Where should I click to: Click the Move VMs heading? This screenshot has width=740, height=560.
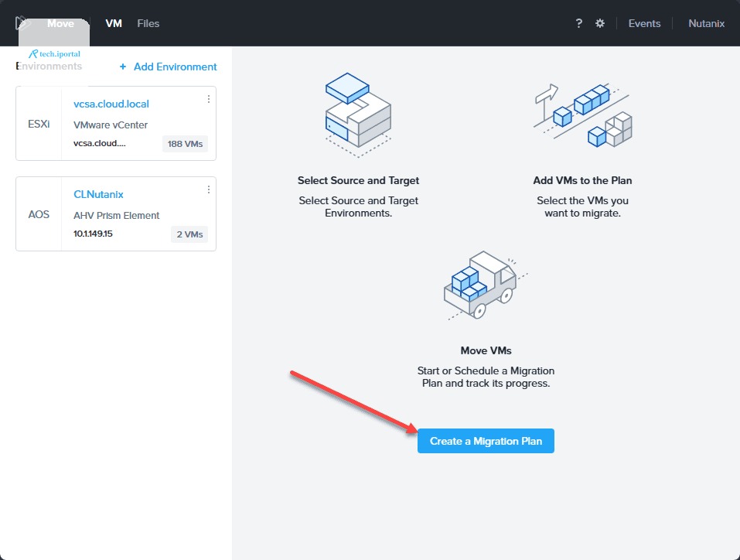point(486,350)
